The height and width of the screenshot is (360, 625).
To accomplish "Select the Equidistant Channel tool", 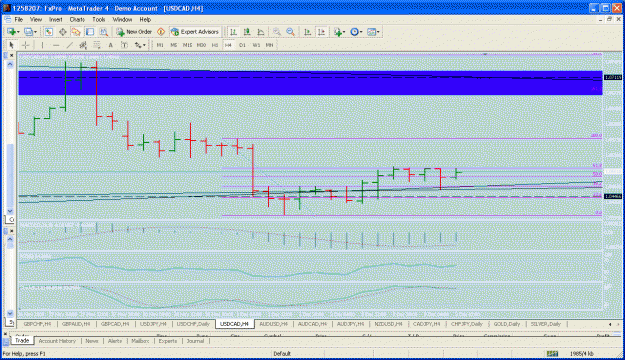I will (x=83, y=45).
